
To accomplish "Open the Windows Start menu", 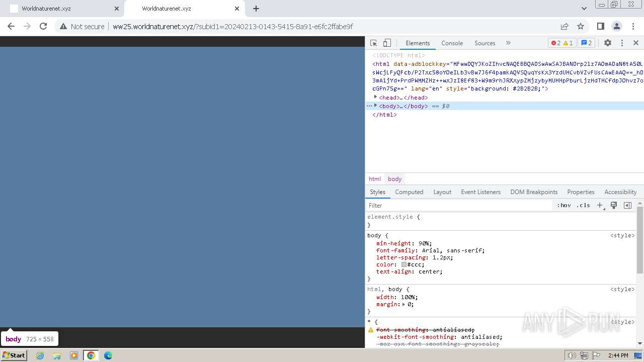I will click(14, 355).
